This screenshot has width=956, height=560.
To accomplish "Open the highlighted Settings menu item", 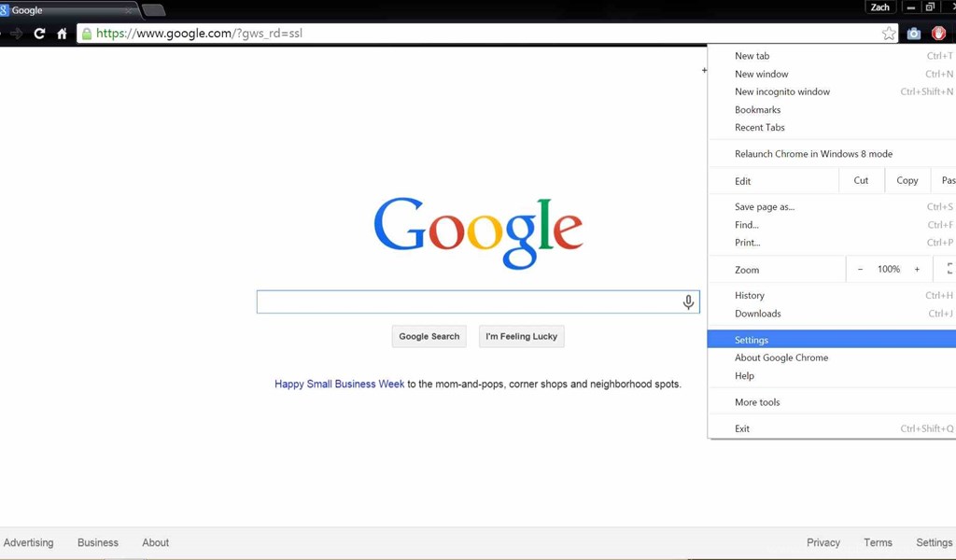I will (x=832, y=340).
